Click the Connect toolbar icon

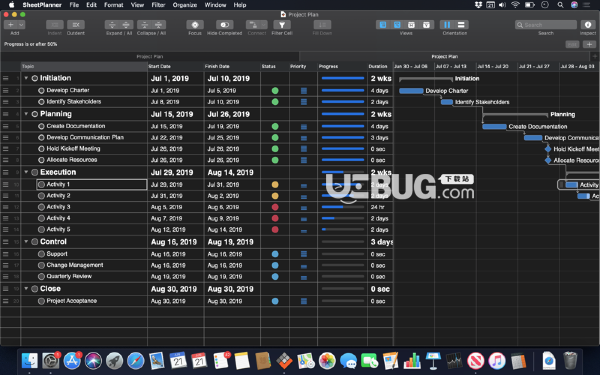click(253, 25)
